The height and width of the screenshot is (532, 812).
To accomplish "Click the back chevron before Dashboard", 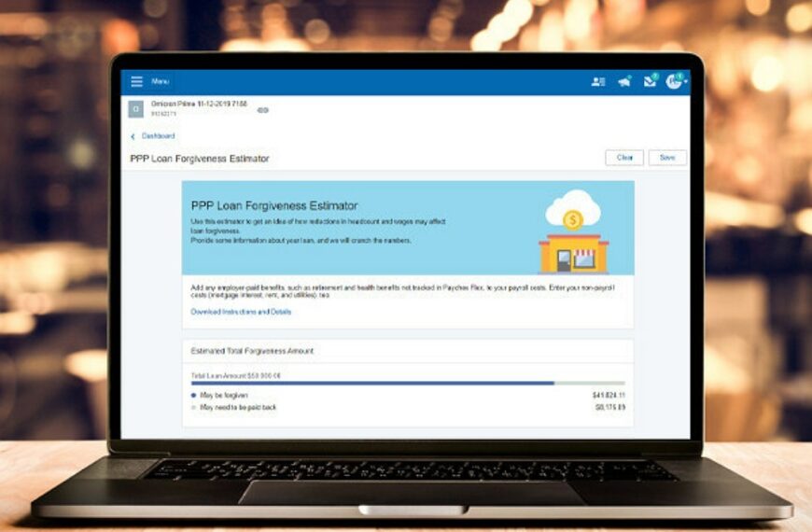I will [x=133, y=136].
